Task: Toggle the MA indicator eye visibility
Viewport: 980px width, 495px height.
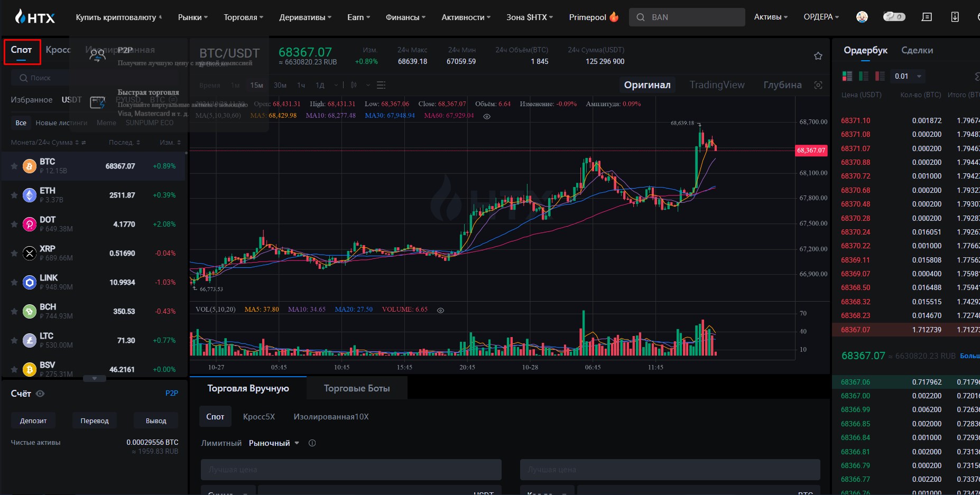Action: coord(487,116)
